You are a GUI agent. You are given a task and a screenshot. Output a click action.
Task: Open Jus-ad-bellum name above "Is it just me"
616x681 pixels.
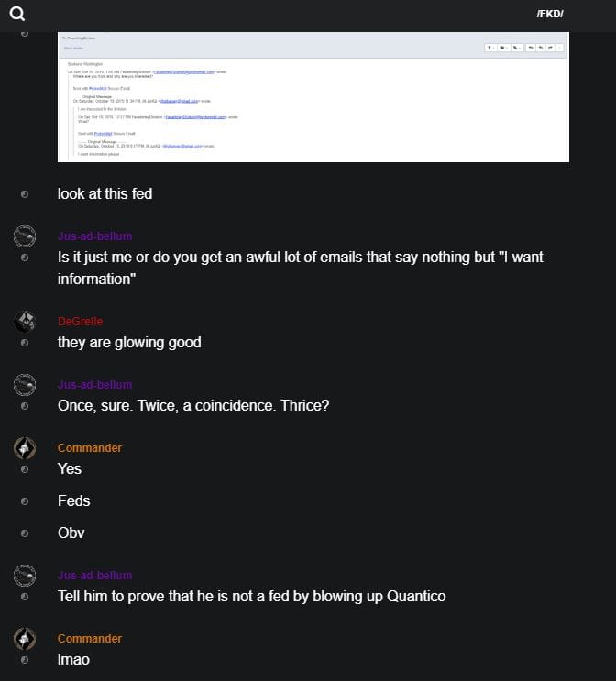click(x=94, y=236)
